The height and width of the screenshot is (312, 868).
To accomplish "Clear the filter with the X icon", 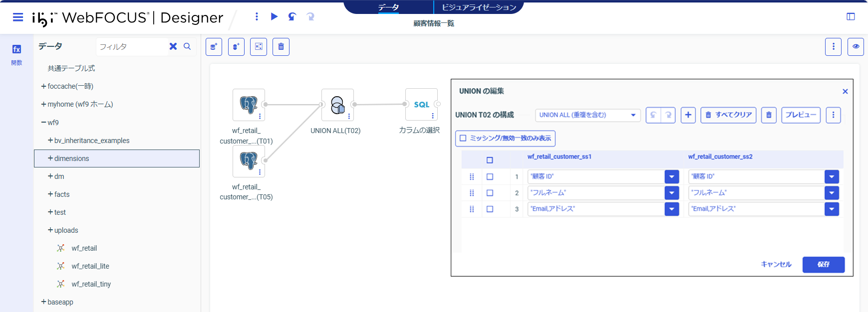I will point(173,46).
